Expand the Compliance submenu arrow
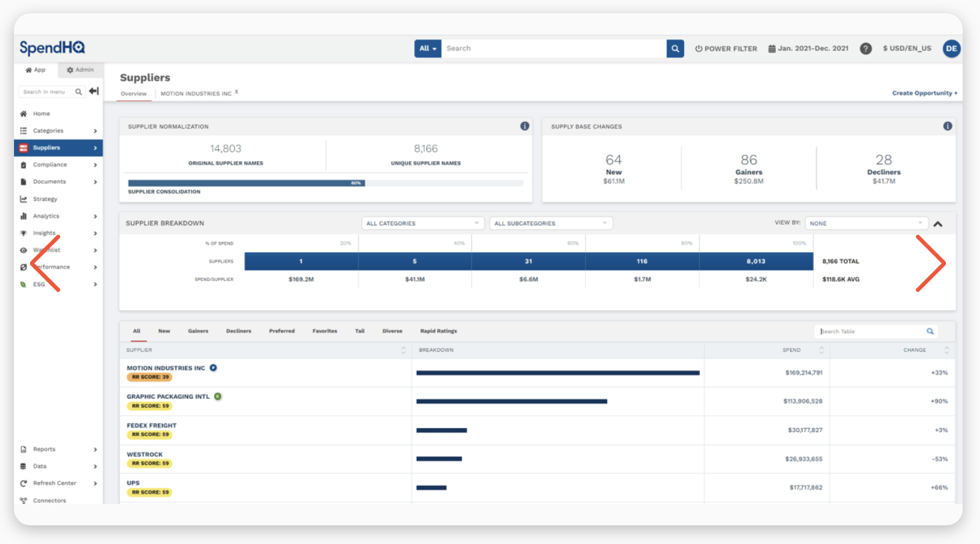The height and width of the screenshot is (544, 980). point(95,165)
